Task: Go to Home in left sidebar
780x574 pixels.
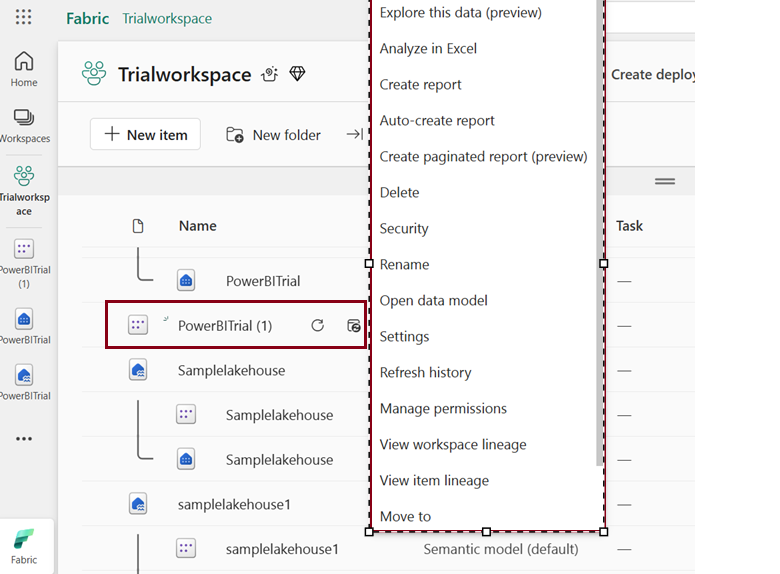Action: point(24,69)
